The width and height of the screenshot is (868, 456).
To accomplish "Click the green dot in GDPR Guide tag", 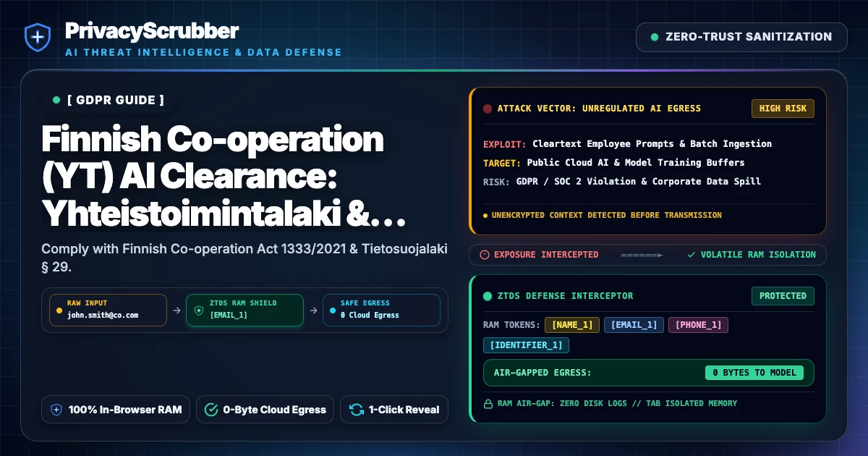I will click(56, 100).
